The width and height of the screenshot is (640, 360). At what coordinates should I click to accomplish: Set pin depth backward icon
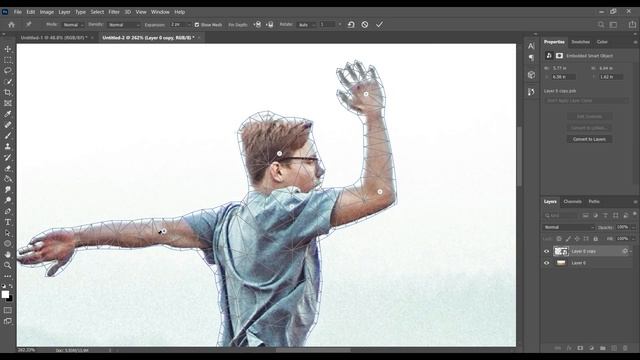[270, 24]
